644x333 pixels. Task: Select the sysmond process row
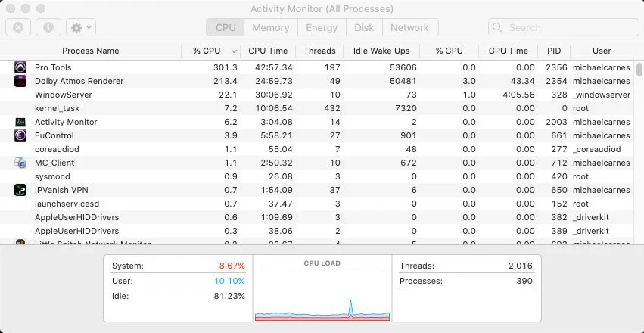coord(317,176)
